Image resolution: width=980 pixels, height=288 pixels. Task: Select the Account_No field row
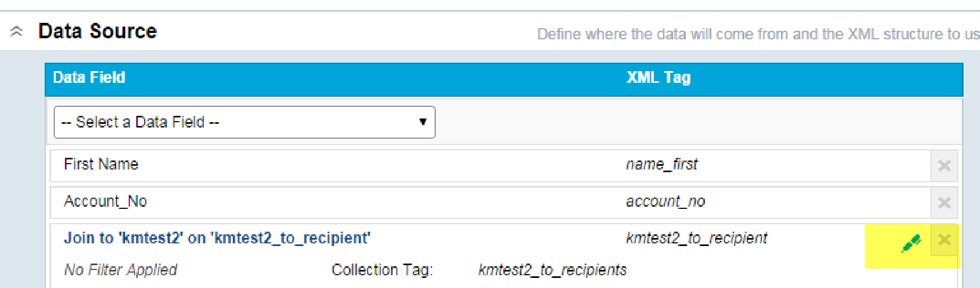click(x=105, y=201)
